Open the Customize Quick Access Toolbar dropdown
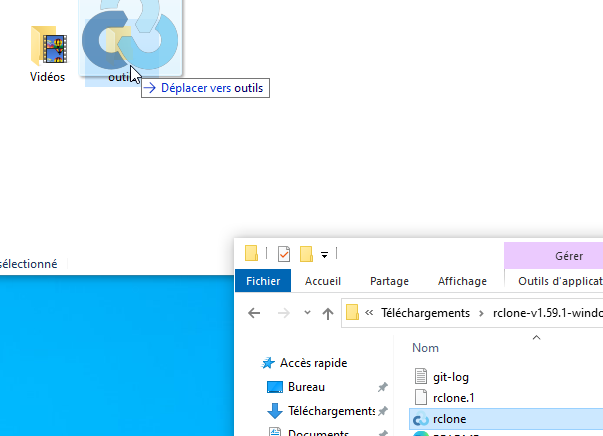The height and width of the screenshot is (436, 603). pyautogui.click(x=325, y=255)
